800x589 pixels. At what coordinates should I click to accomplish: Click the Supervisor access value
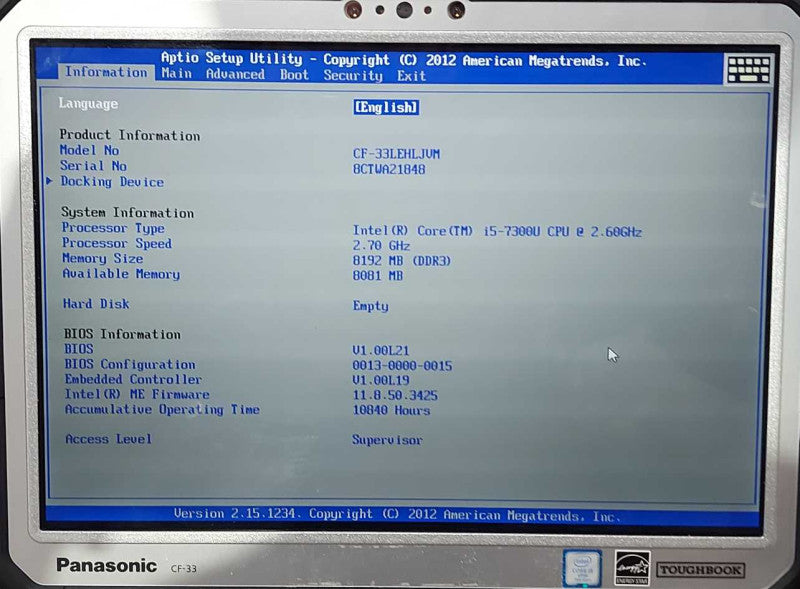pos(387,440)
